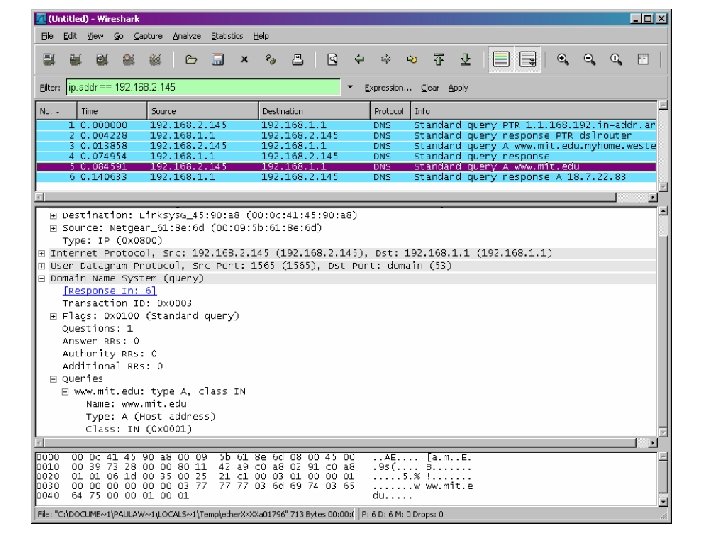Screen dimensions: 720x540
Task: Open the filter history dropdown arrow
Action: (350, 87)
